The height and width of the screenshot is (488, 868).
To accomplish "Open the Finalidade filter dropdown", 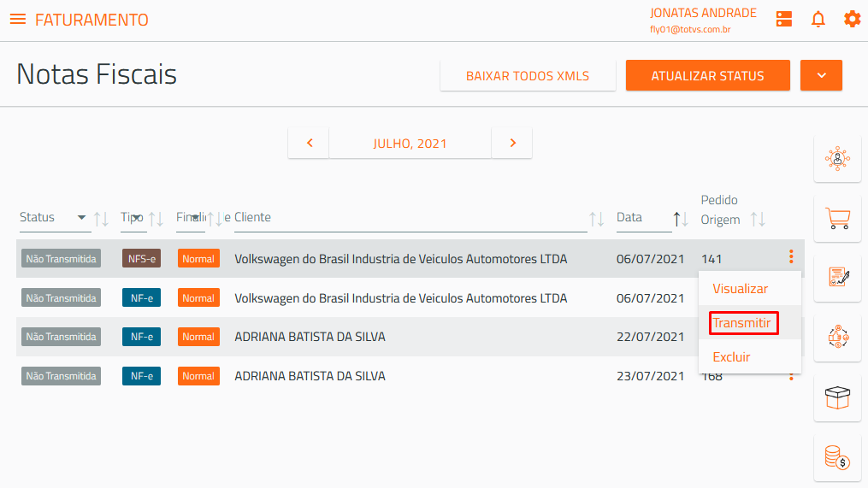I will click(196, 217).
